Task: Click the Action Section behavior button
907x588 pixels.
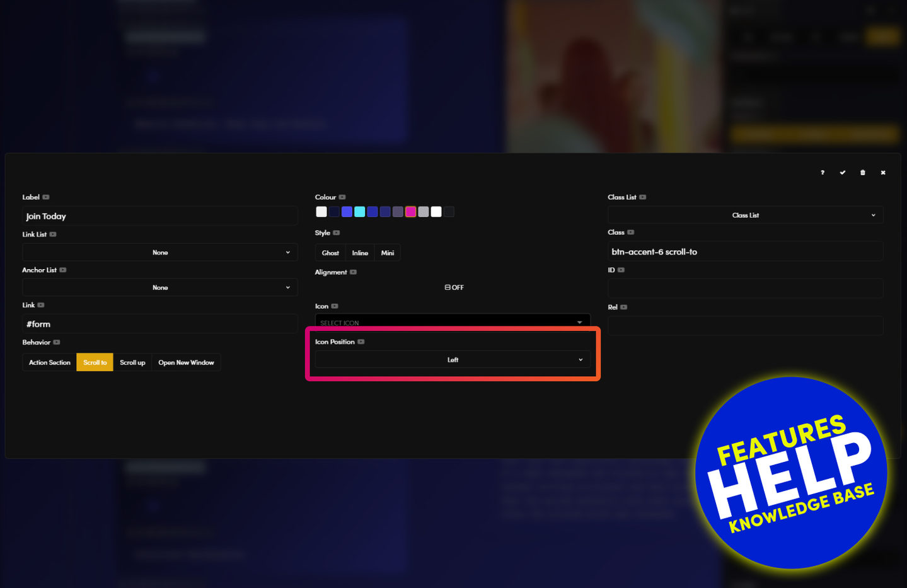Action: (x=49, y=362)
